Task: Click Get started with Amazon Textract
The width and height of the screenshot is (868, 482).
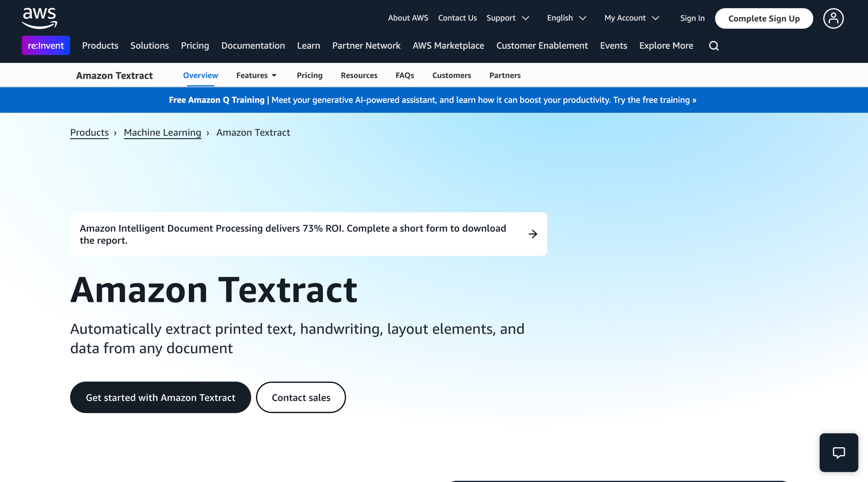Action: (x=161, y=397)
